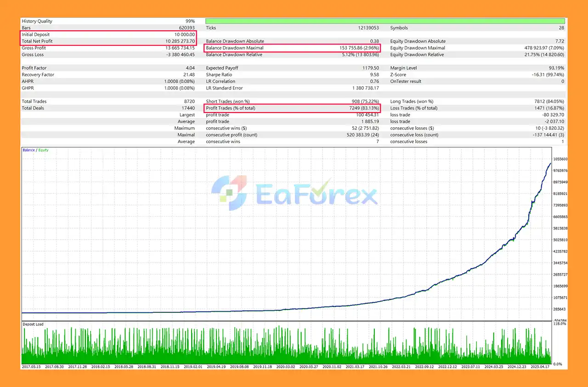Screen dimensions: 588x387
Task: Click the EaForex watermark logo icon
Action: (x=228, y=193)
